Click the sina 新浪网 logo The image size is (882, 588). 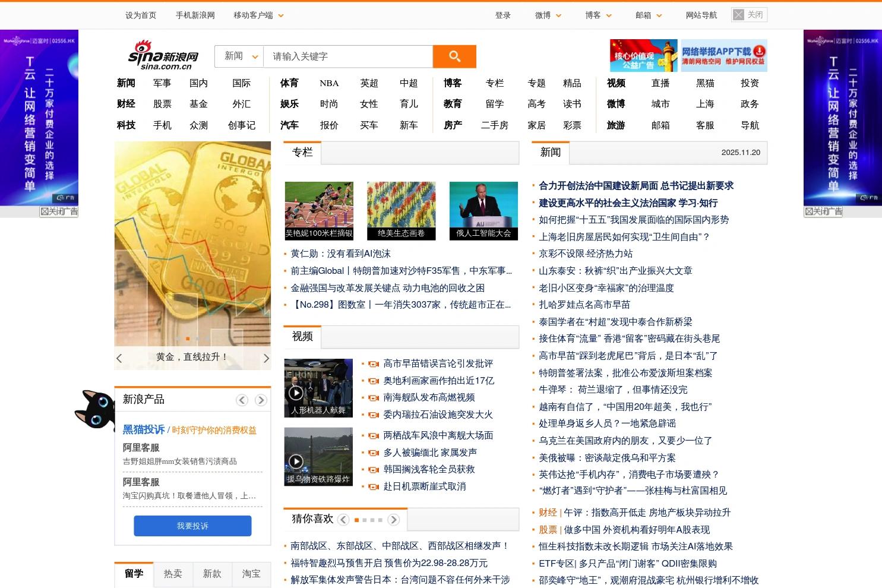pyautogui.click(x=159, y=55)
